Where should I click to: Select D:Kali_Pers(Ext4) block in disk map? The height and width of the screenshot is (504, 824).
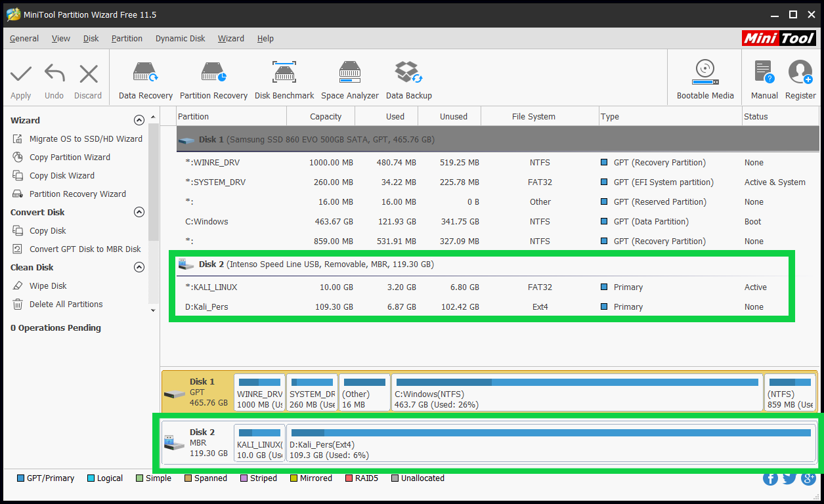pos(551,443)
